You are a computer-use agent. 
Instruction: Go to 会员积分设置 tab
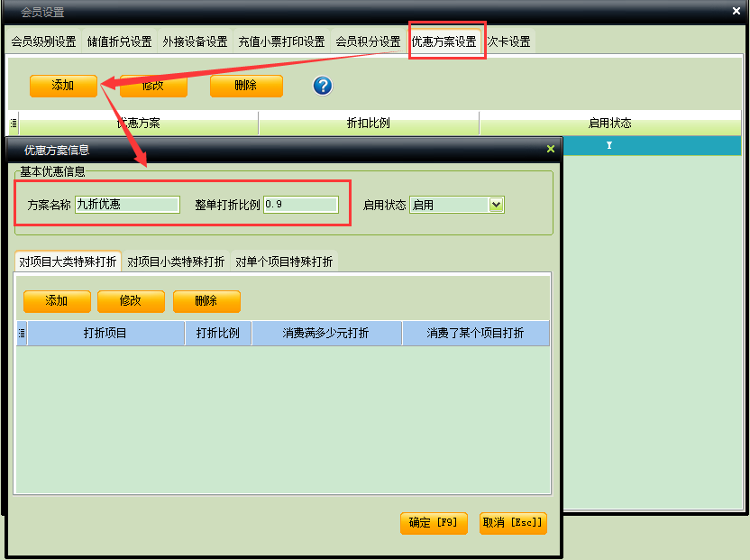tap(368, 42)
